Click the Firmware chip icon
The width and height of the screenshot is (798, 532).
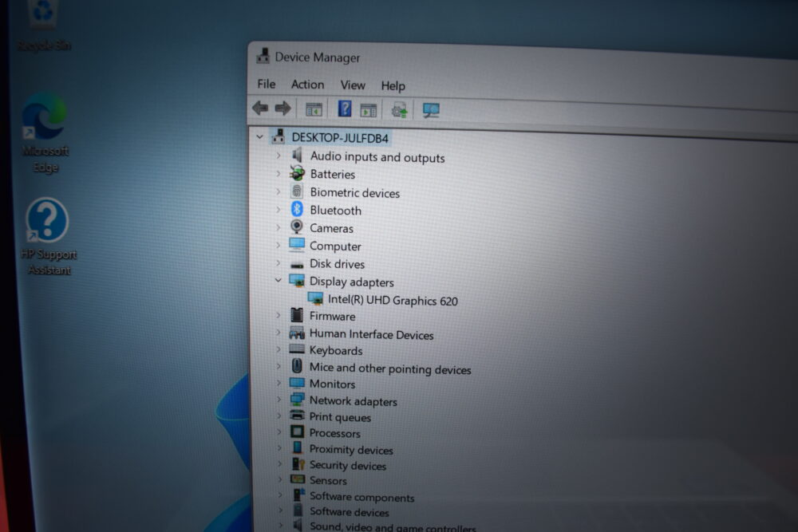(x=297, y=315)
